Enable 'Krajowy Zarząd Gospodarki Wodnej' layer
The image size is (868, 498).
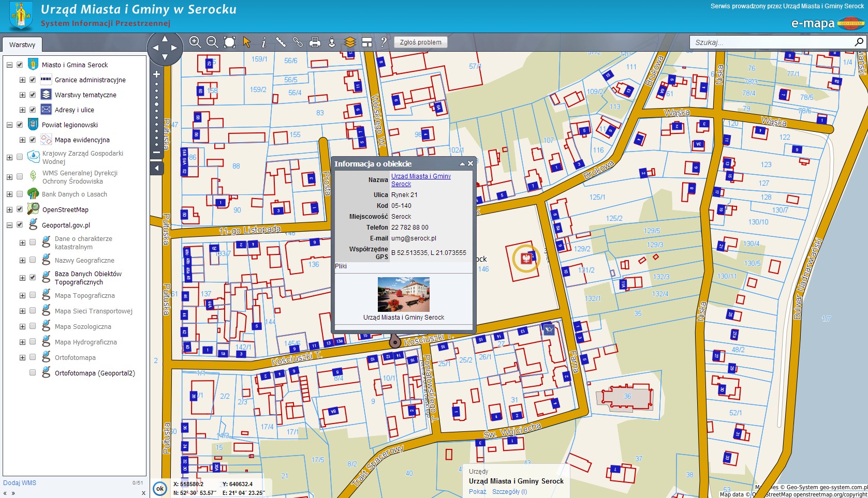20,157
